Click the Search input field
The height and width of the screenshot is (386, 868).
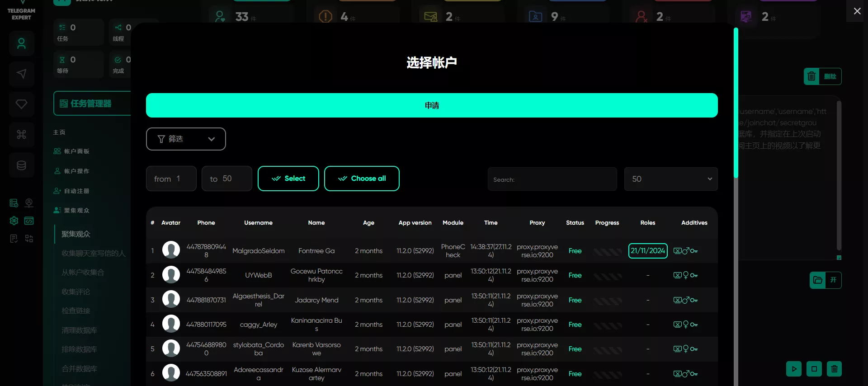pyautogui.click(x=552, y=179)
